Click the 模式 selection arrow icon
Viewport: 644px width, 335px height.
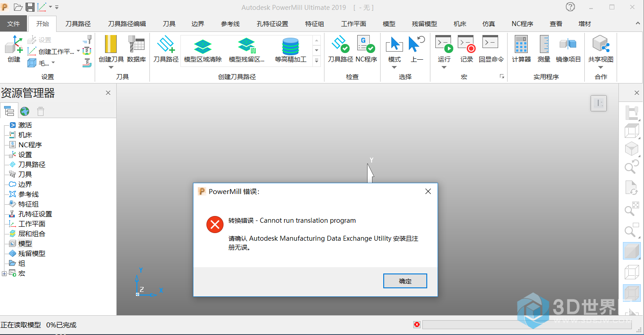394,44
